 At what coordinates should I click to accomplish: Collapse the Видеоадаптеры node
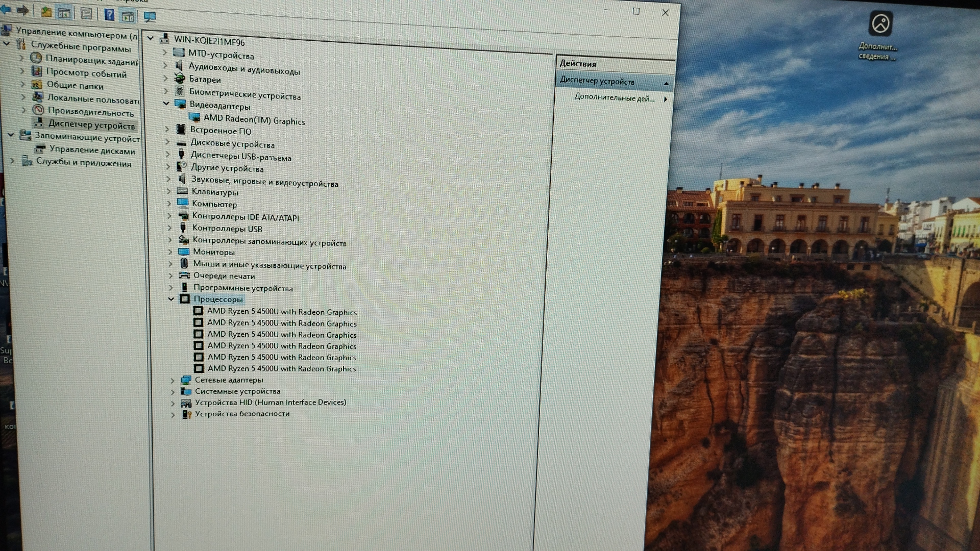coord(166,104)
